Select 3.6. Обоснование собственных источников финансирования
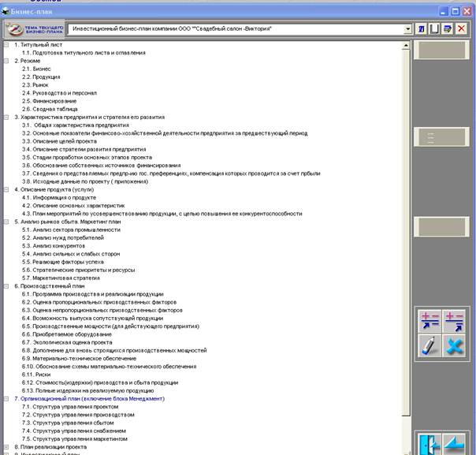Viewport: 476px width, 455px height. point(102,166)
